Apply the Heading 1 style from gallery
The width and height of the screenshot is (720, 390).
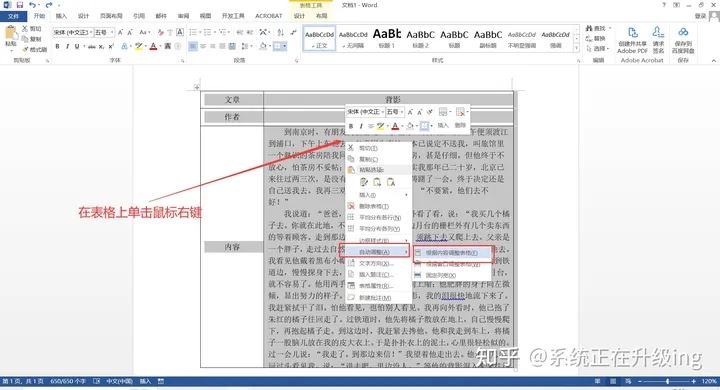pyautogui.click(x=387, y=38)
